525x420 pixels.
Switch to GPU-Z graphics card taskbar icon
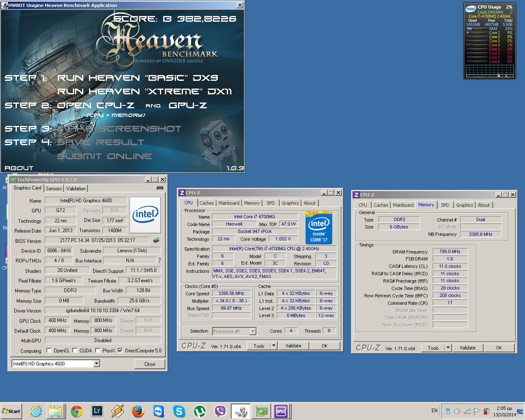[261, 411]
